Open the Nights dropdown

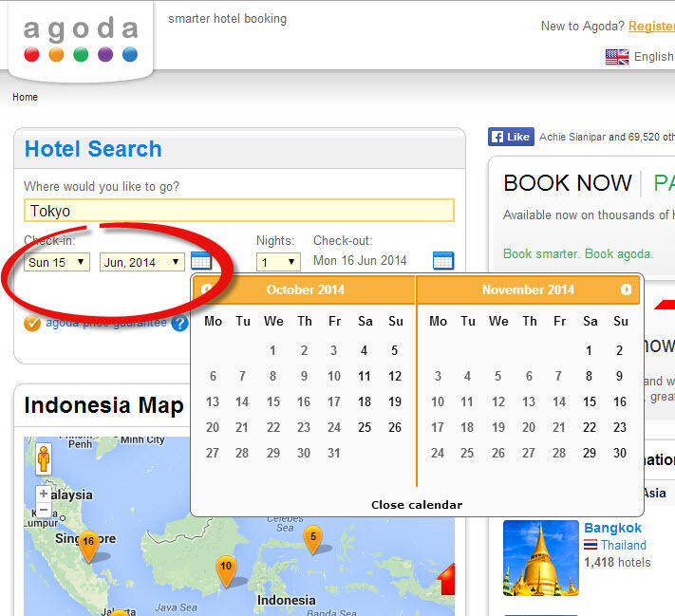pyautogui.click(x=278, y=262)
